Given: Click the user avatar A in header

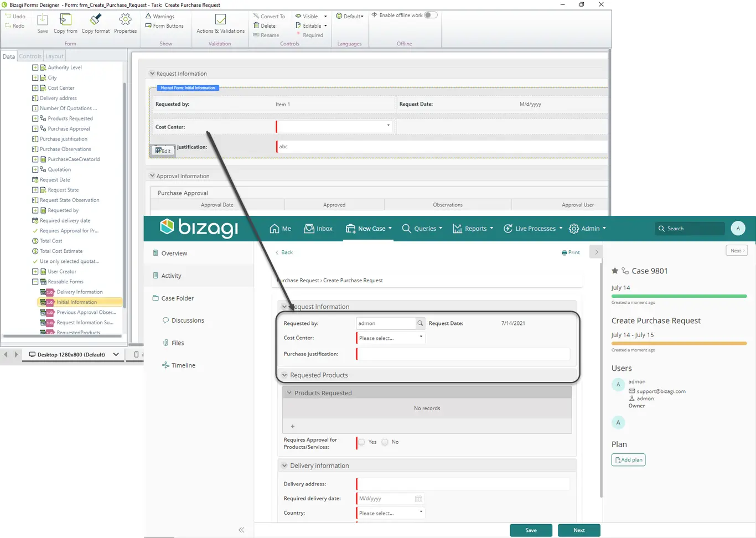Looking at the screenshot, I should point(738,228).
